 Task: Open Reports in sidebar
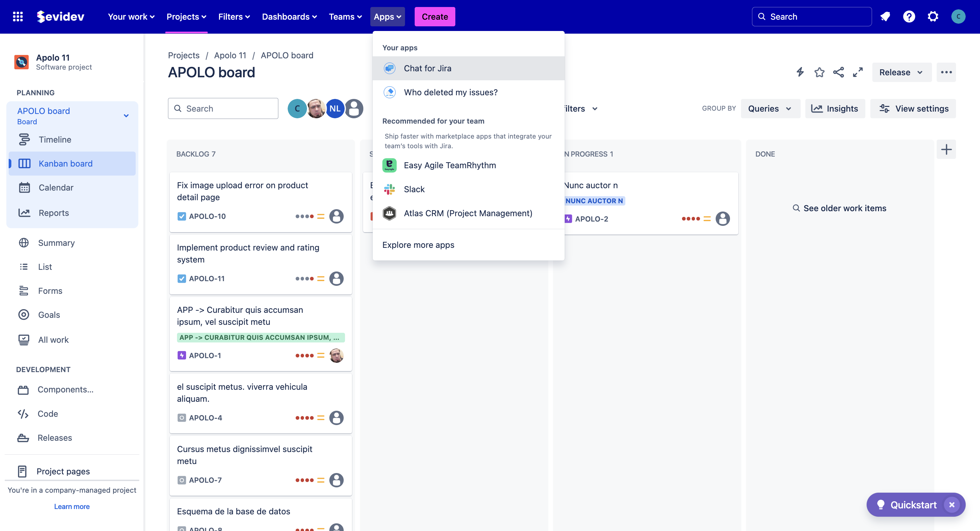[72, 213]
